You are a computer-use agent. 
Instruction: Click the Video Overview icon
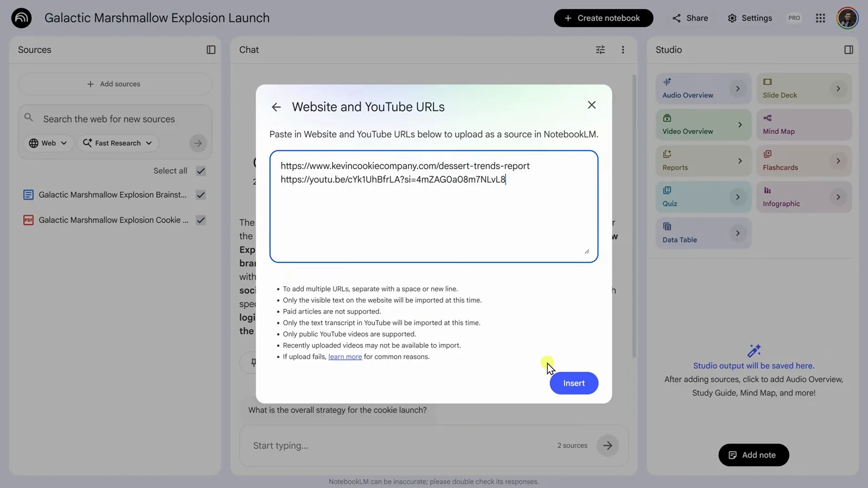[x=667, y=118]
